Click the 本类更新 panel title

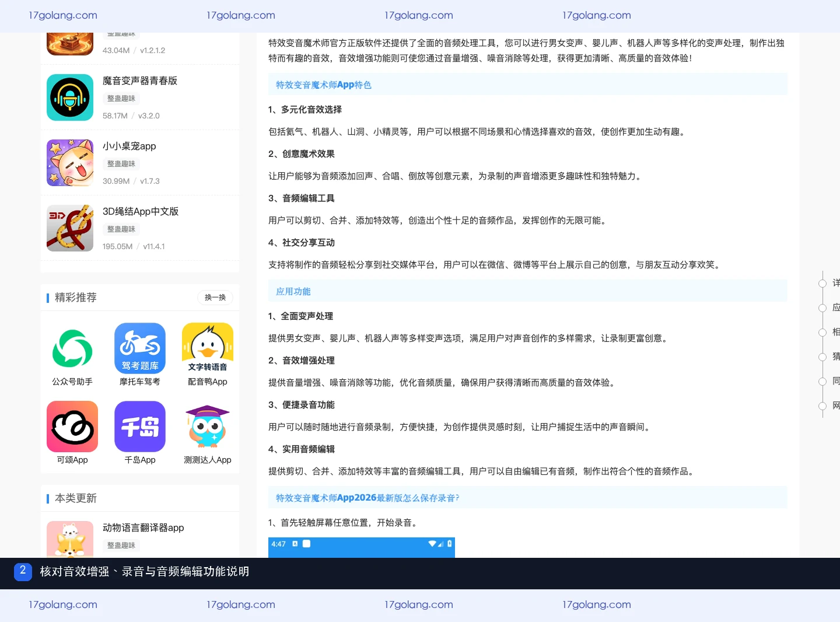76,498
